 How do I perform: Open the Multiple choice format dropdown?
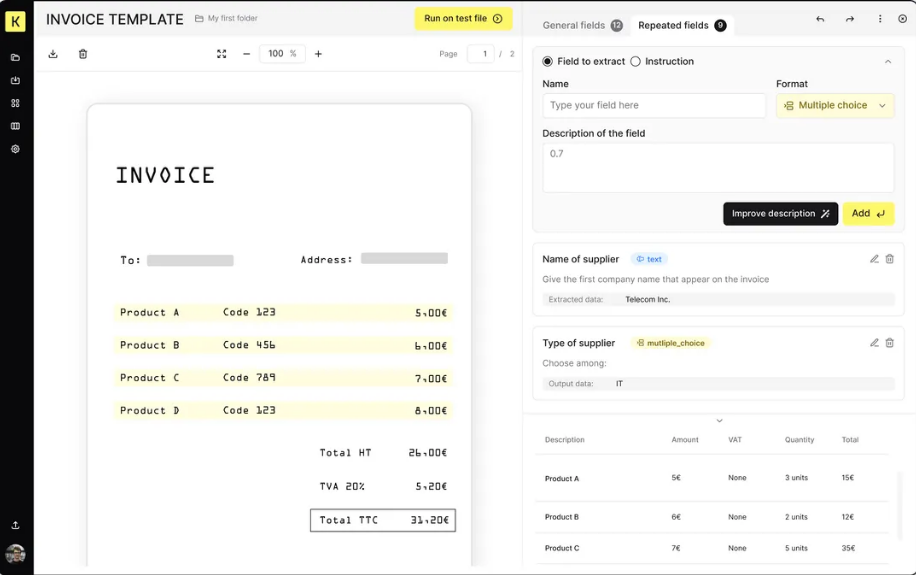tap(835, 106)
